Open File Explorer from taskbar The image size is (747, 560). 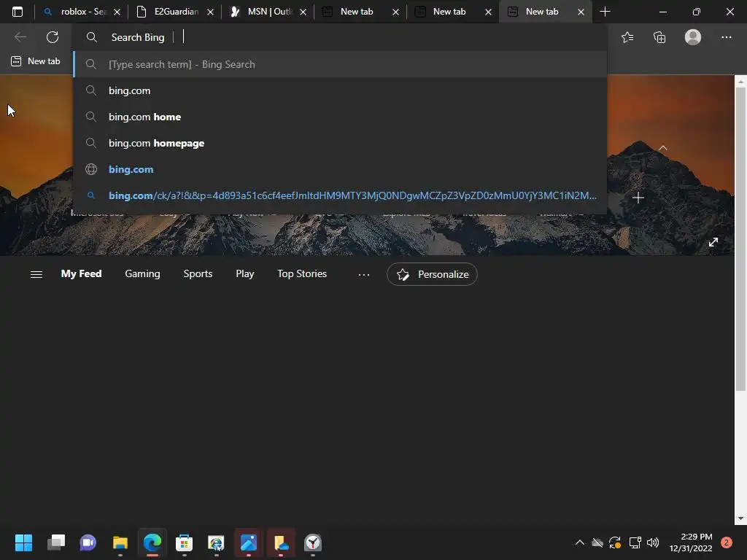(x=120, y=542)
